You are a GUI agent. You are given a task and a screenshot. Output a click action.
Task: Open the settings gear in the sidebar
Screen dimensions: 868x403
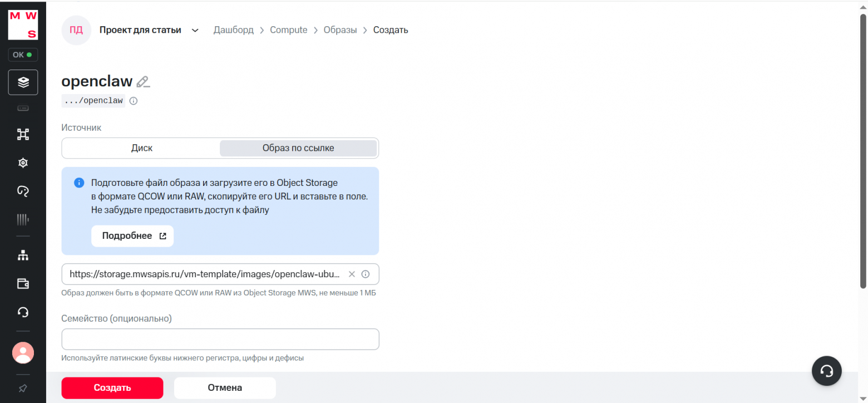[23, 163]
